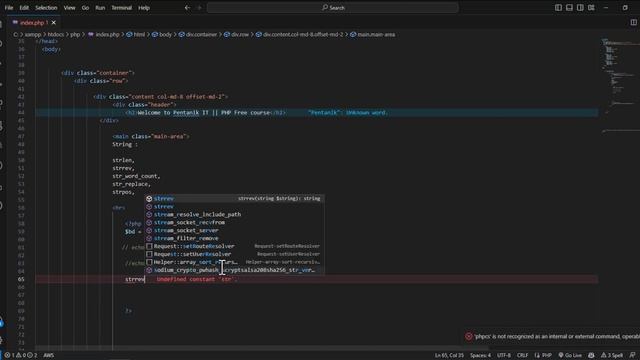Open the notifications bell icon

(x=632, y=356)
